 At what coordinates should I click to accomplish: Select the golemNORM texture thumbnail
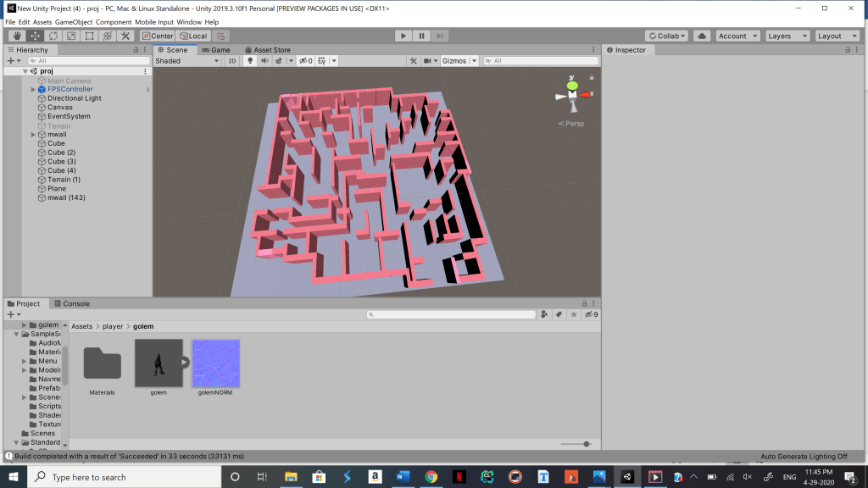(215, 363)
